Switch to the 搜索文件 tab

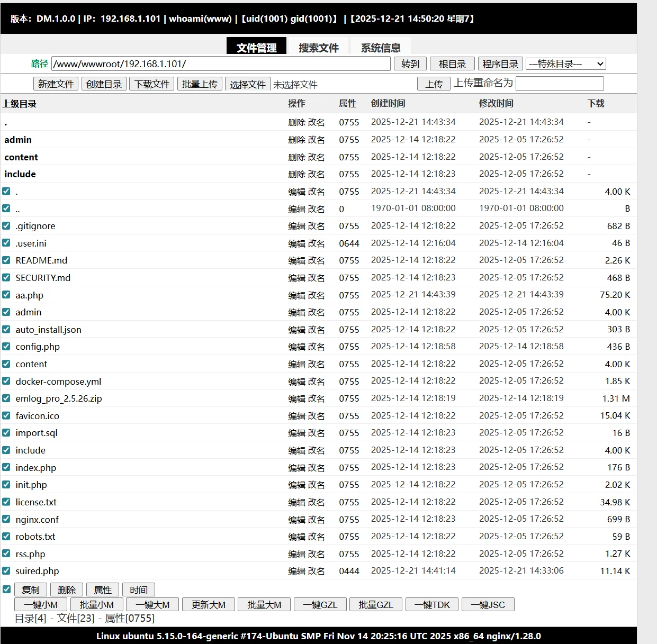click(318, 48)
